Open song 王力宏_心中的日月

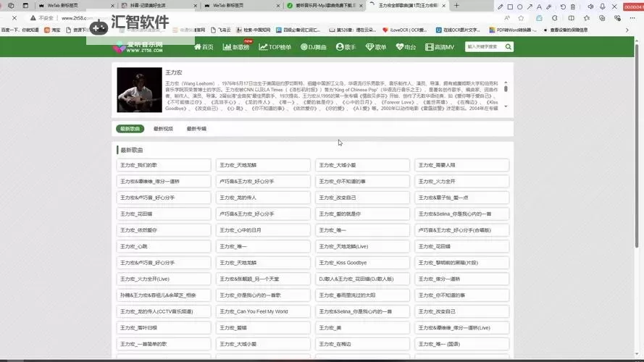click(263, 230)
